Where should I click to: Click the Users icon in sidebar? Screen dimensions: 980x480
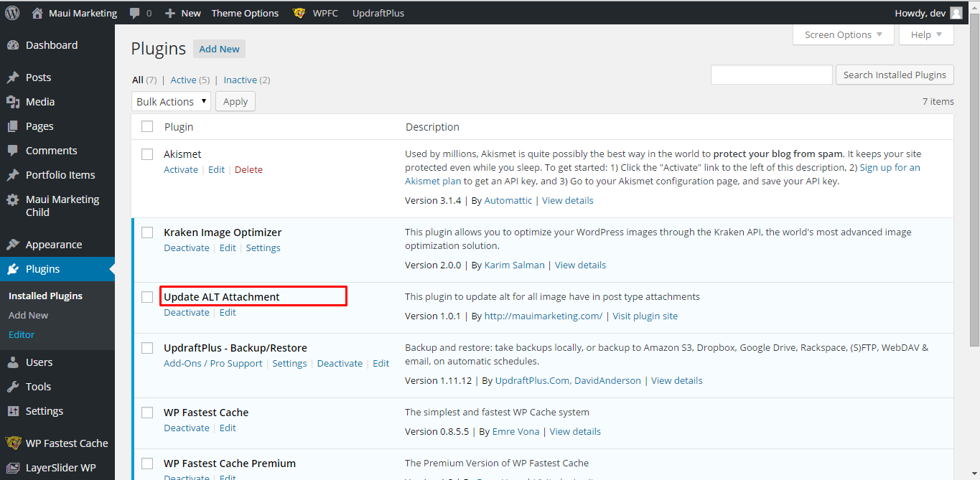click(13, 362)
